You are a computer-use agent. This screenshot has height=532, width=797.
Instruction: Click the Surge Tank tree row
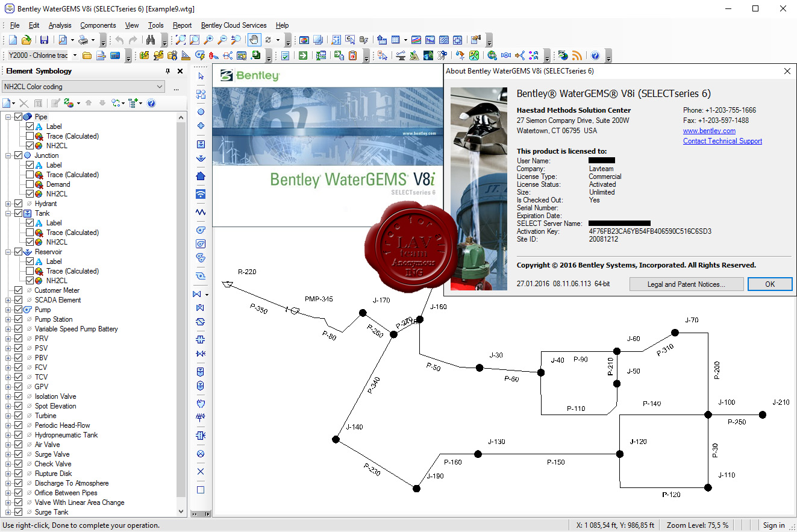pyautogui.click(x=51, y=512)
